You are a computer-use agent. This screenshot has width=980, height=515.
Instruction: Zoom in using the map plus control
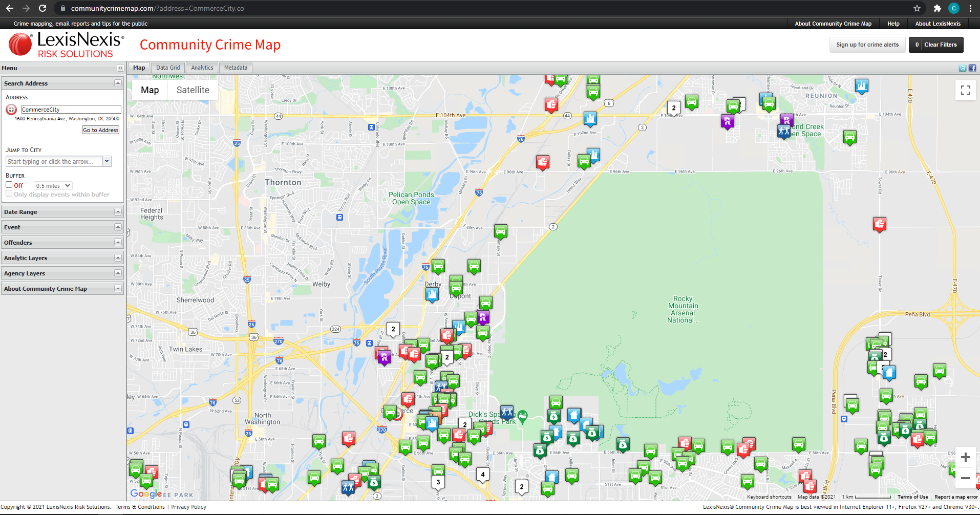(x=966, y=457)
